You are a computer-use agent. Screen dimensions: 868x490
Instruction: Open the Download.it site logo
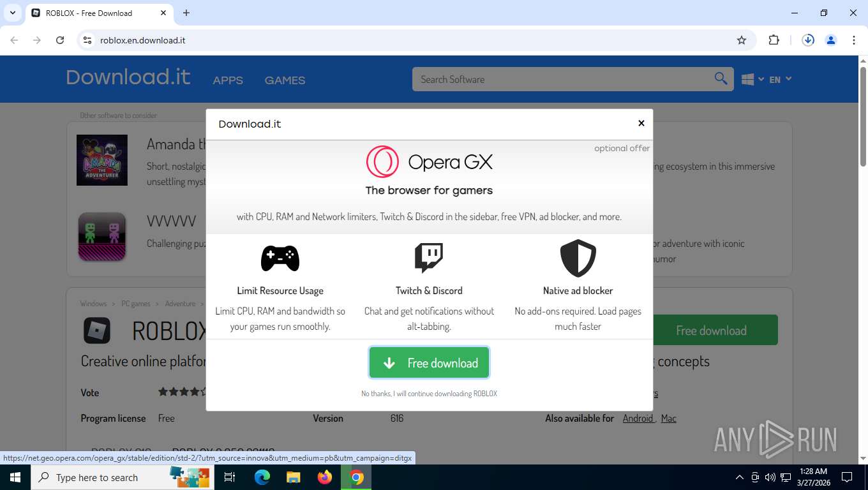(128, 77)
